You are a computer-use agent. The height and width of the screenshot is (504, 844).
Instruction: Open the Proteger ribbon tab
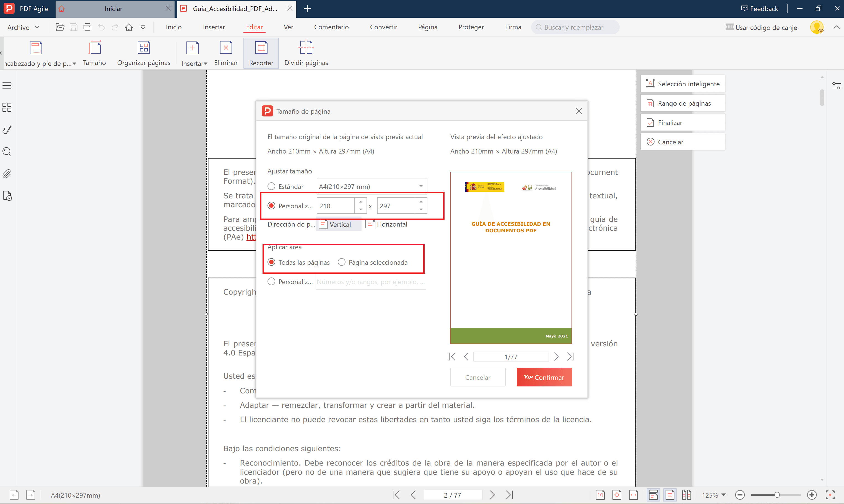(x=471, y=27)
